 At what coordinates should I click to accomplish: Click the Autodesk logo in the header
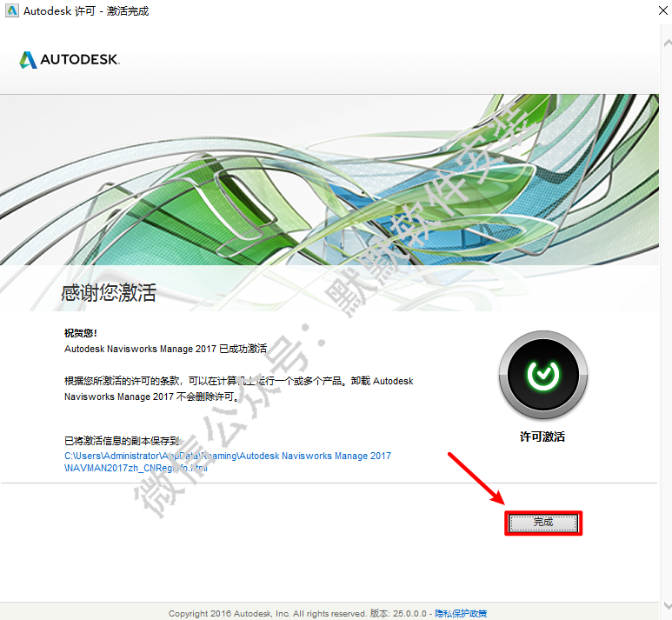(69, 60)
